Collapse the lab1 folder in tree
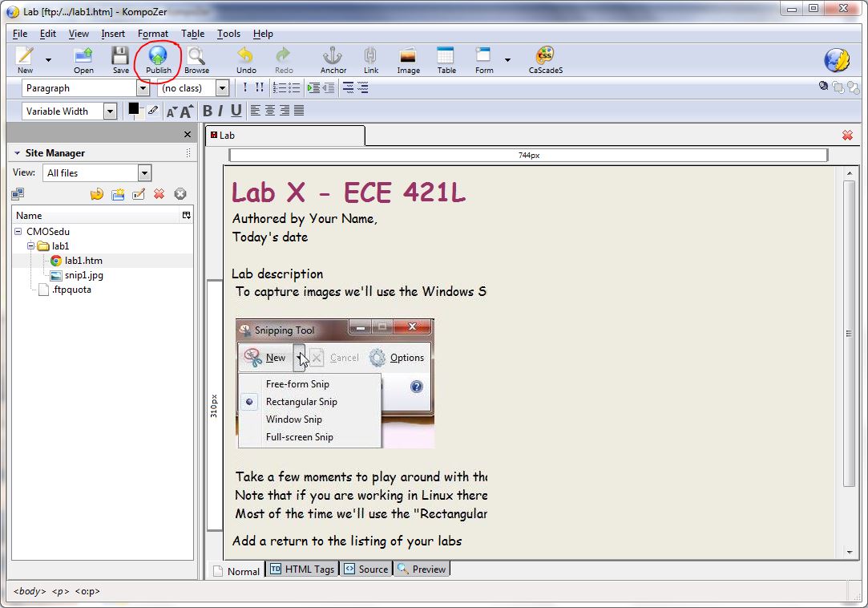The width and height of the screenshot is (868, 608). 30,246
